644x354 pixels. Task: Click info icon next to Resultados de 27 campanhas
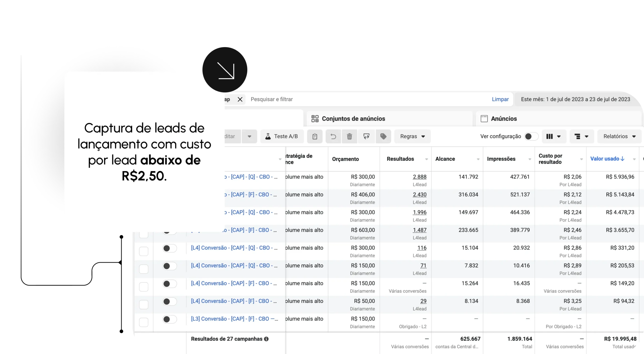click(266, 339)
